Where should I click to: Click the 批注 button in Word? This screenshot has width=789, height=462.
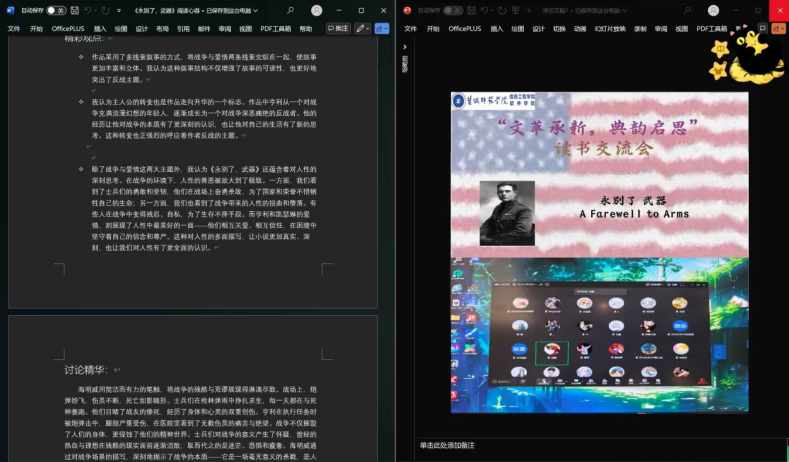pos(338,28)
